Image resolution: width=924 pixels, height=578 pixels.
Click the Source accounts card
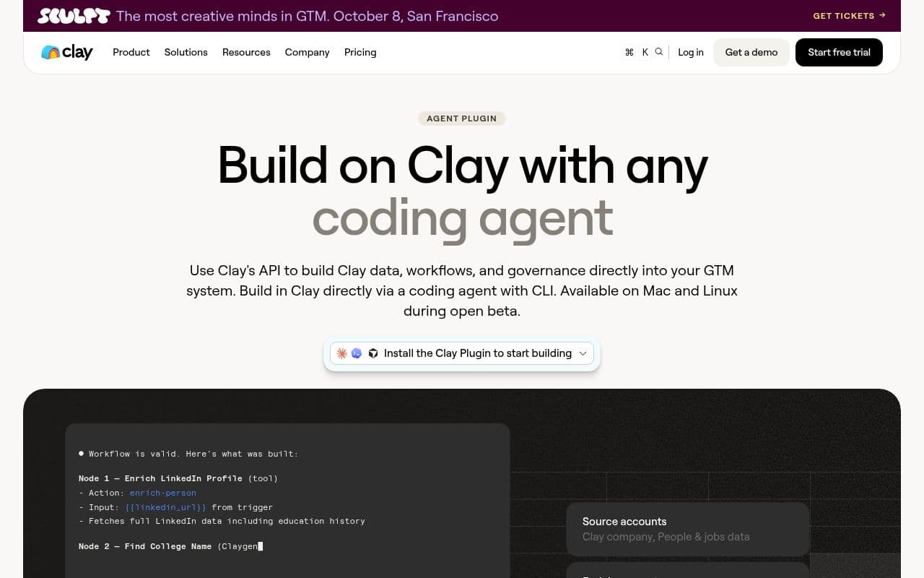pyautogui.click(x=688, y=529)
